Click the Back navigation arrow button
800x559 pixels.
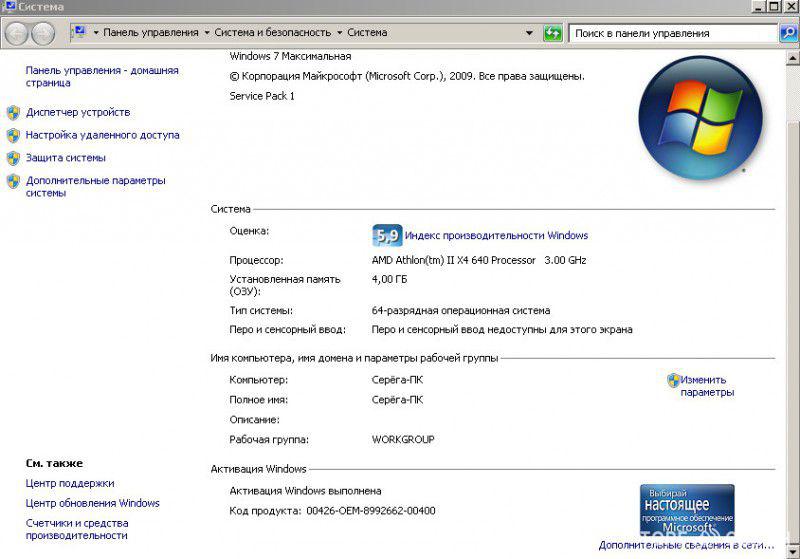click(x=17, y=34)
